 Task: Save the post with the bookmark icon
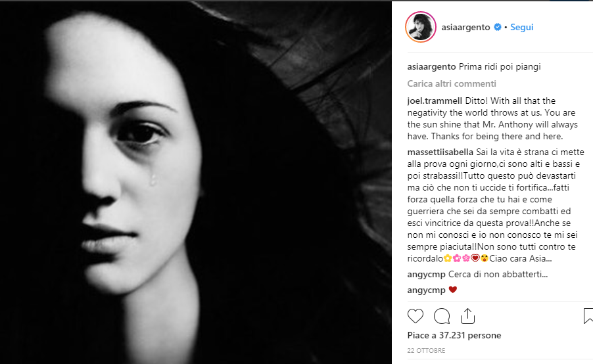[588, 316]
